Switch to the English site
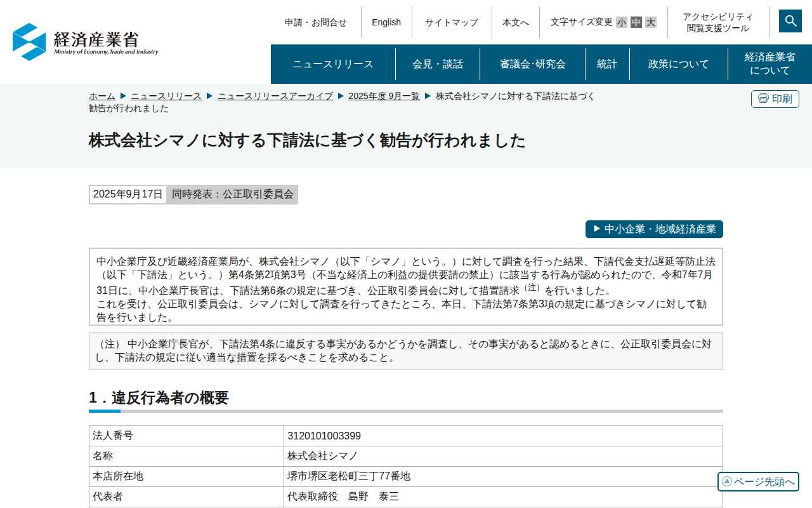This screenshot has width=812, height=508. (x=386, y=22)
